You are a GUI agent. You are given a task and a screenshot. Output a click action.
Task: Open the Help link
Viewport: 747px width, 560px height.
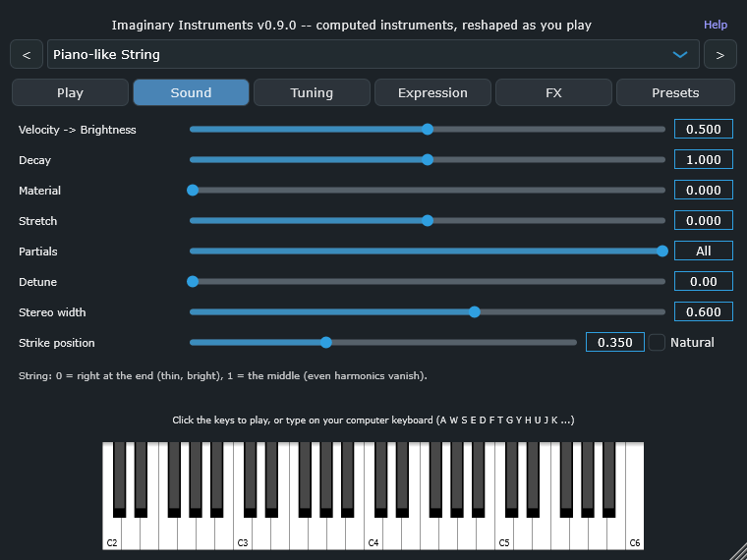pyautogui.click(x=716, y=25)
